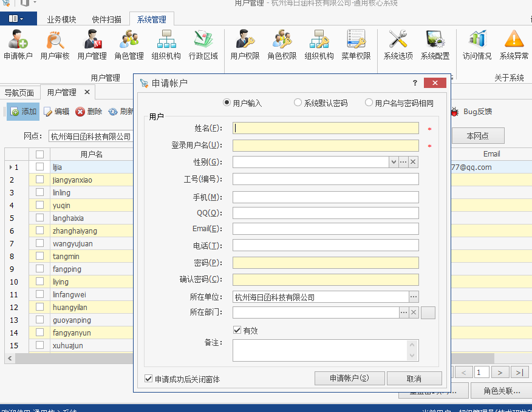
Task: Uncheck 申请成功后关闭窗体 checkbox
Action: pyautogui.click(x=149, y=379)
